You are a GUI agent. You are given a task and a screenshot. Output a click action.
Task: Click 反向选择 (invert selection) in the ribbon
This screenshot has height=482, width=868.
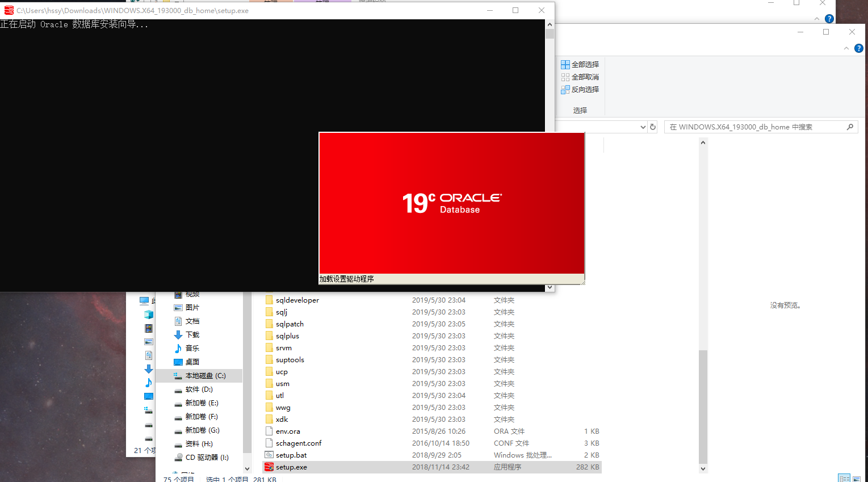580,90
